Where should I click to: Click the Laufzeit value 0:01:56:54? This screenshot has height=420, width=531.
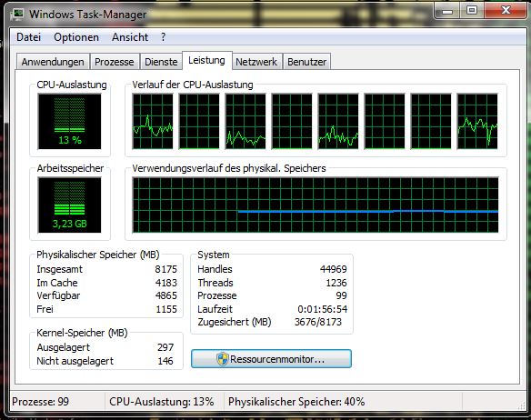(323, 309)
